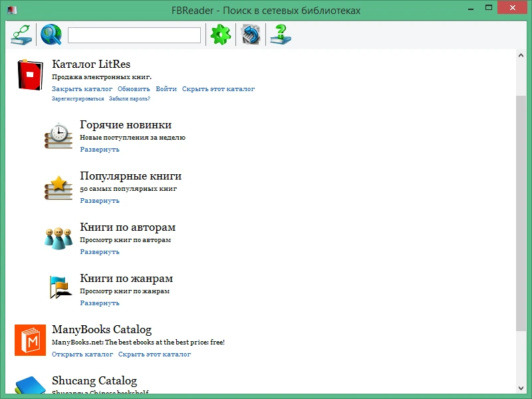Open settings with the green gear icon
The width and height of the screenshot is (532, 399).
click(221, 35)
